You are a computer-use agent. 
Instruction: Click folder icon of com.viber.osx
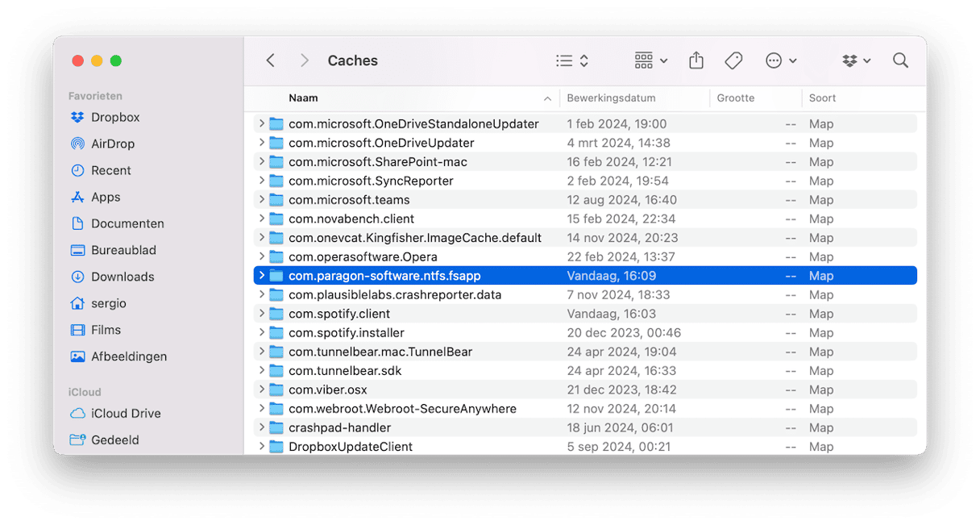[276, 390]
